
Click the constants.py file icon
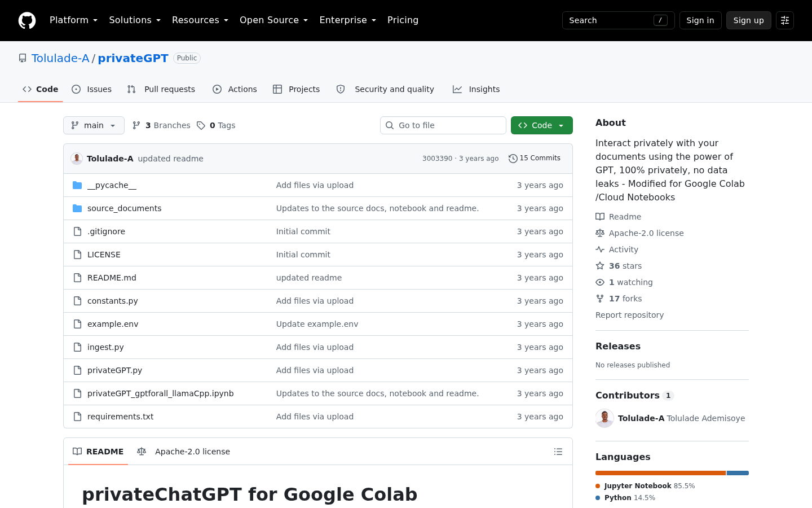point(77,301)
